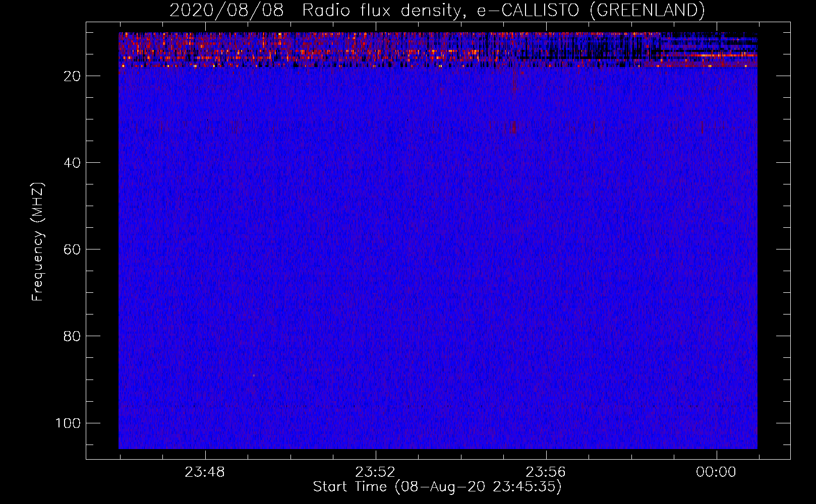Click the Frequency (MHZ) axis title

click(38, 242)
